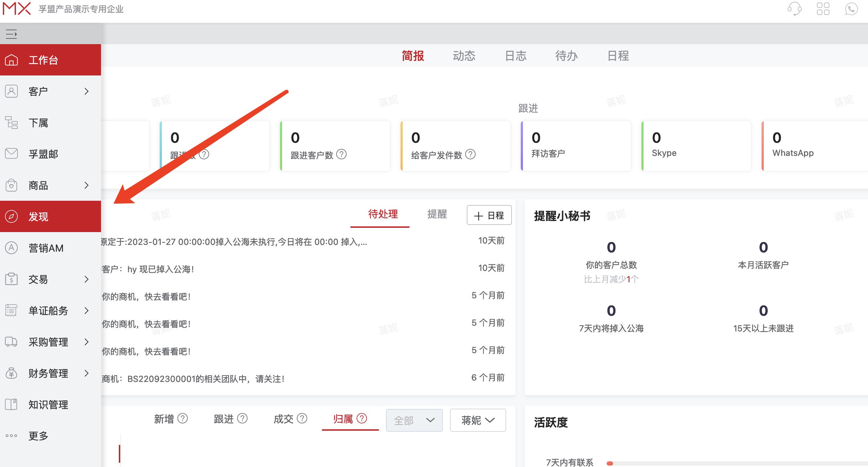The height and width of the screenshot is (467, 868).
Task: Open the app grid icon in header
Action: click(x=824, y=9)
